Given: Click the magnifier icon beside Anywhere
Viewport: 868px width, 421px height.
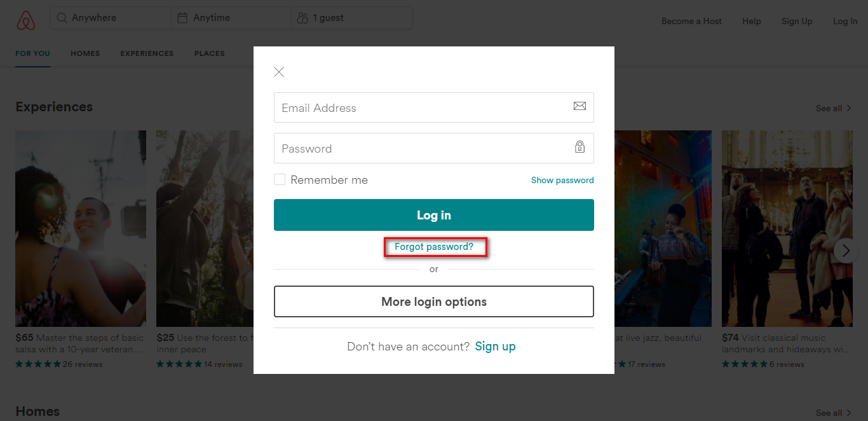Looking at the screenshot, I should click(x=62, y=18).
